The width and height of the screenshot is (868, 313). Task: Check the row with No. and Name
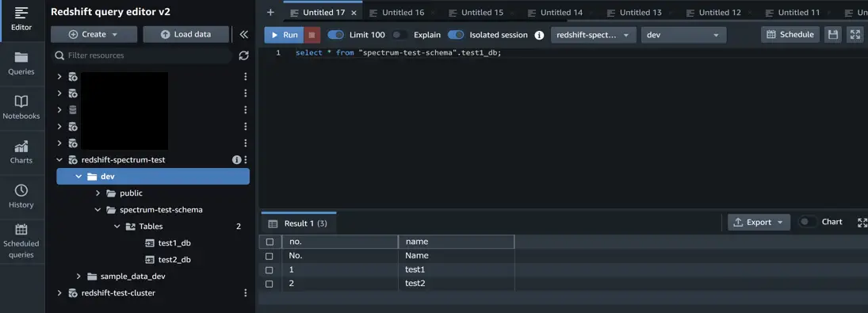270,256
